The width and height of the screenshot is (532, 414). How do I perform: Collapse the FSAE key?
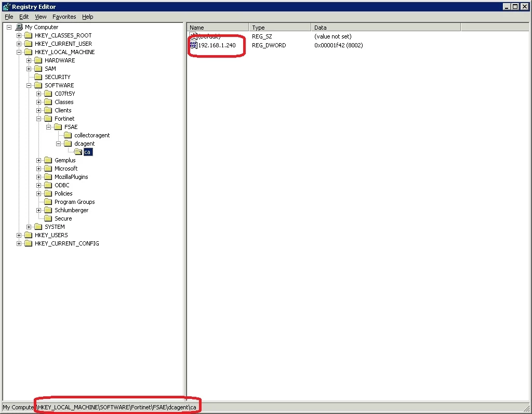pos(48,127)
